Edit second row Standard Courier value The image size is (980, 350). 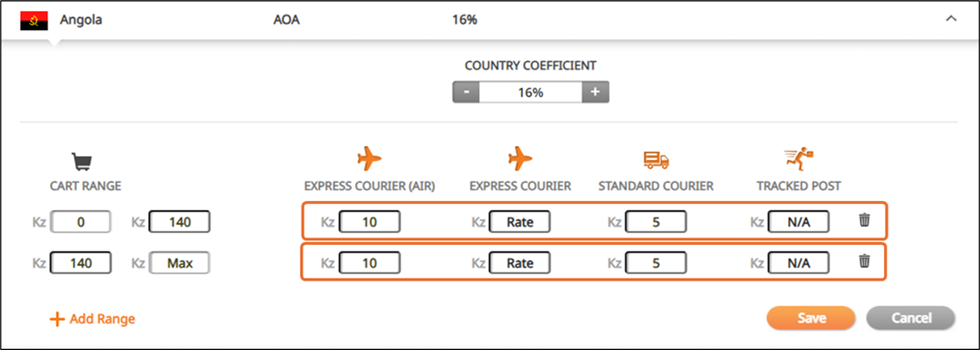655,263
